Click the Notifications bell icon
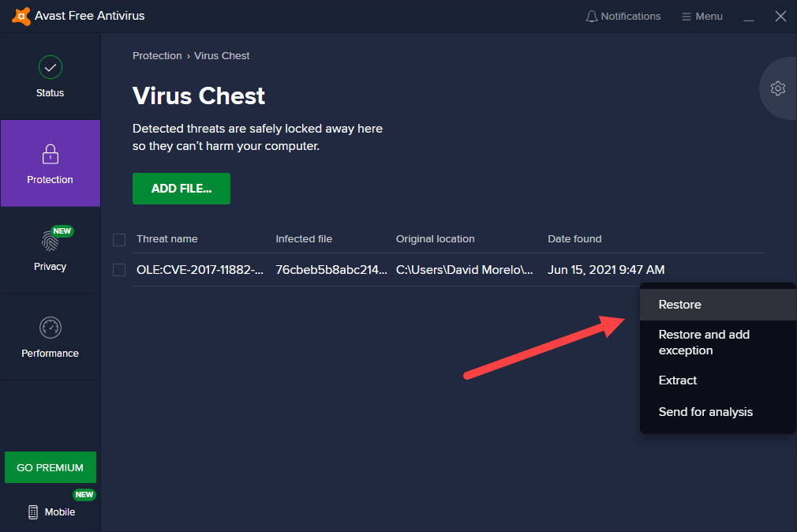This screenshot has width=797, height=532. pyautogui.click(x=591, y=17)
